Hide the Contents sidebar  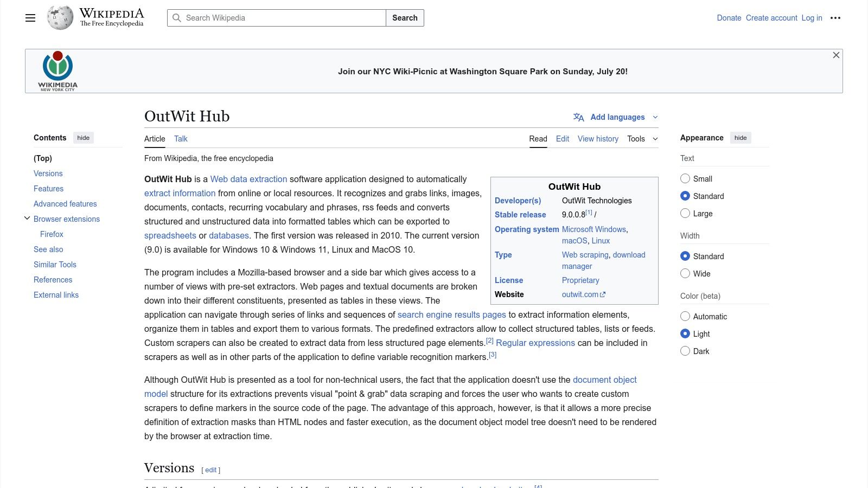(x=84, y=138)
